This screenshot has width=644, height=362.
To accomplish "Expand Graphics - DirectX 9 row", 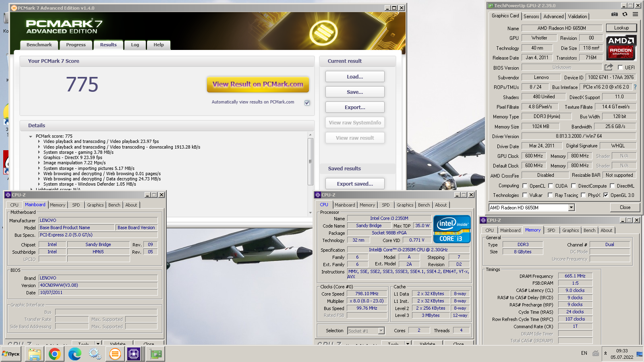I will 39,157.
